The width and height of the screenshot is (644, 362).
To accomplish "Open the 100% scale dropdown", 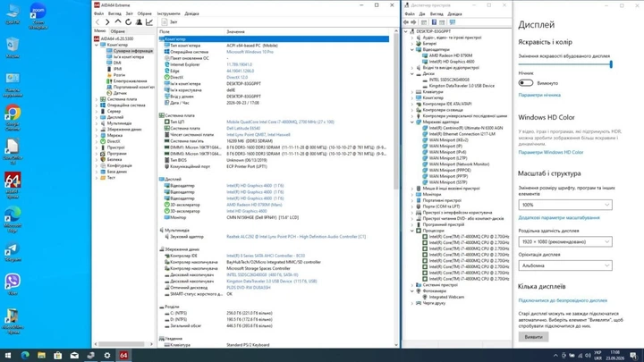I will [x=565, y=205].
